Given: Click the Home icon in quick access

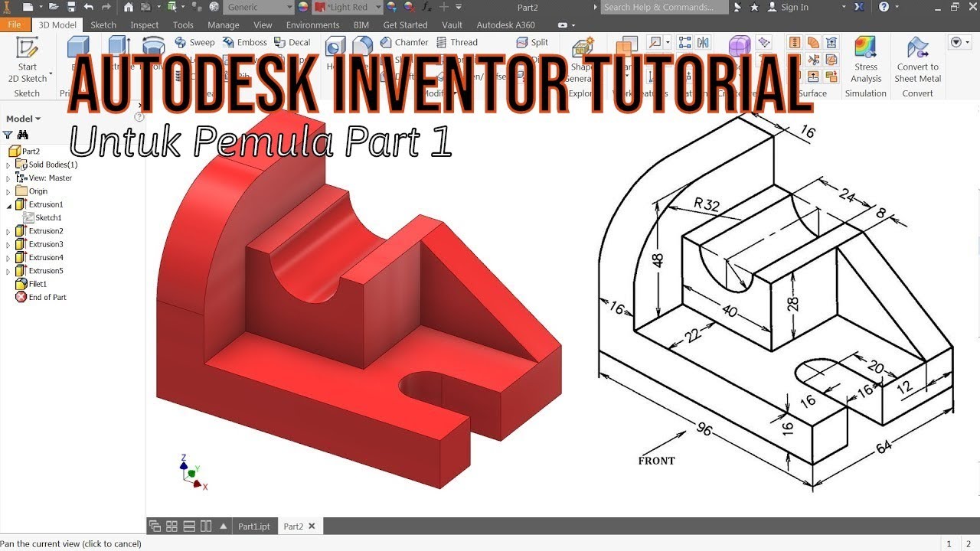Looking at the screenshot, I should (x=128, y=7).
